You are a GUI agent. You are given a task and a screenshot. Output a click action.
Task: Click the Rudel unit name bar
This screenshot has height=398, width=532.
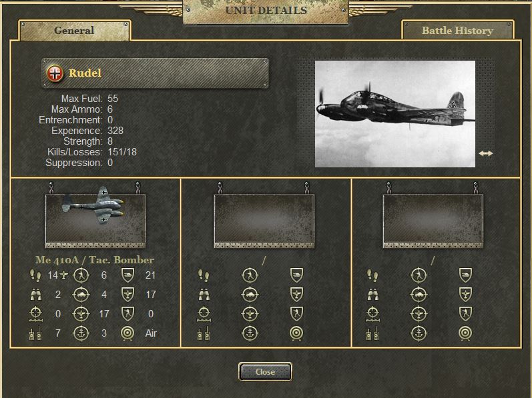(x=156, y=73)
